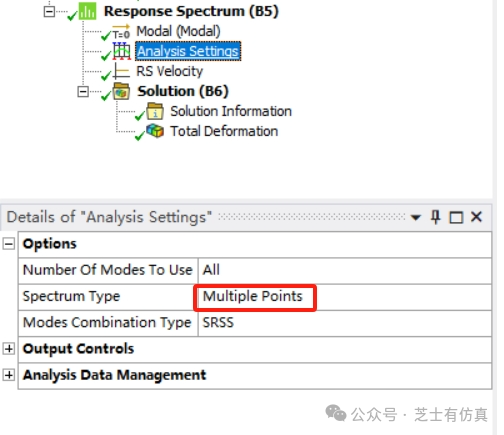Open Modes Combination Type SRSS dropdown

pyautogui.click(x=345, y=323)
